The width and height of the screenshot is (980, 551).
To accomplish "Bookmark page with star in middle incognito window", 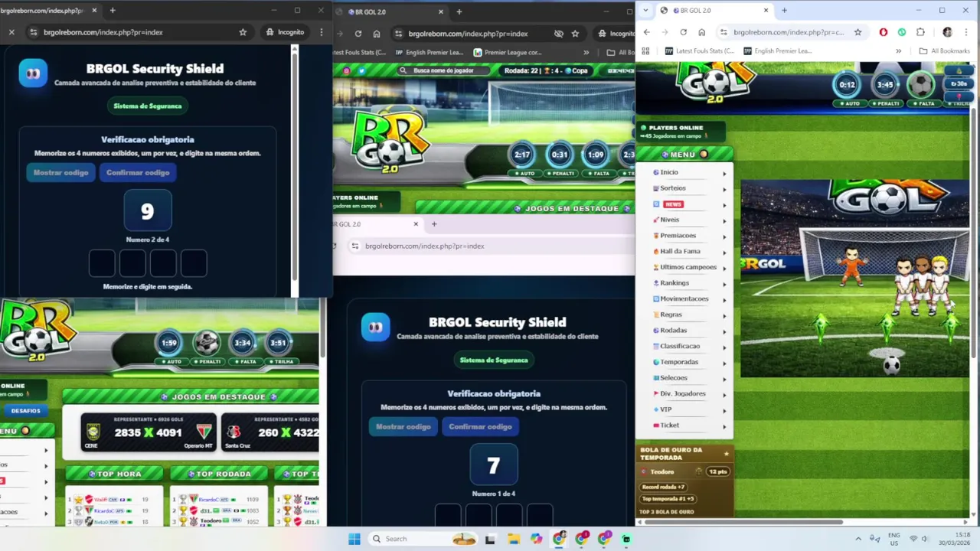I will tap(575, 34).
